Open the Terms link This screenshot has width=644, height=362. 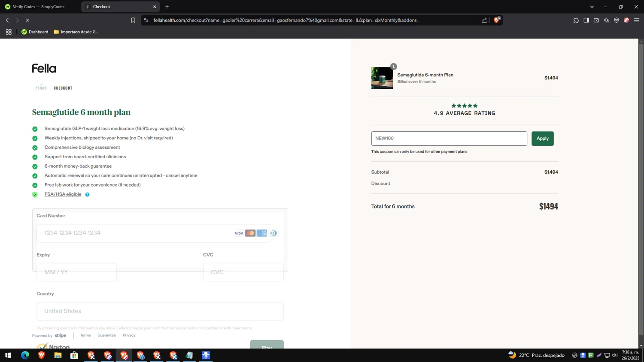click(x=85, y=335)
